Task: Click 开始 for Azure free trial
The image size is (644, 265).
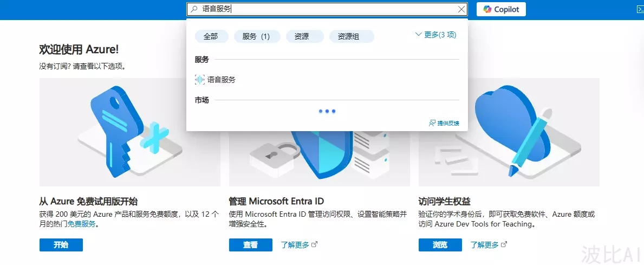Action: pos(61,245)
